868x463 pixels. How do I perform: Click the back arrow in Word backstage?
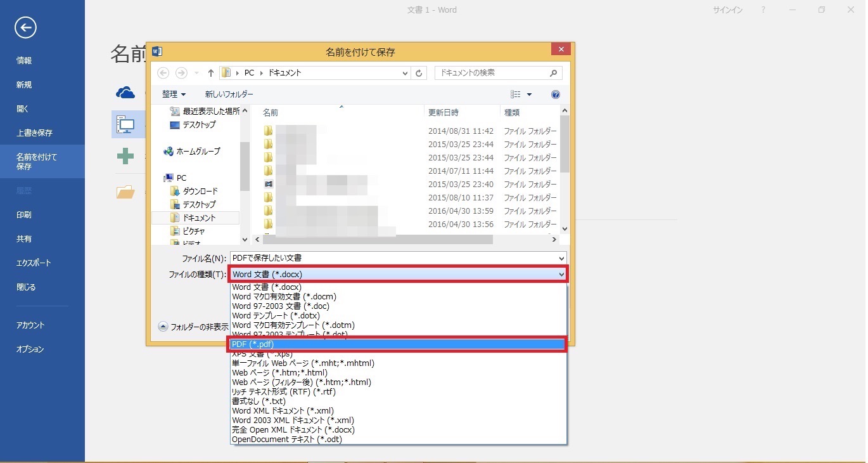(25, 27)
